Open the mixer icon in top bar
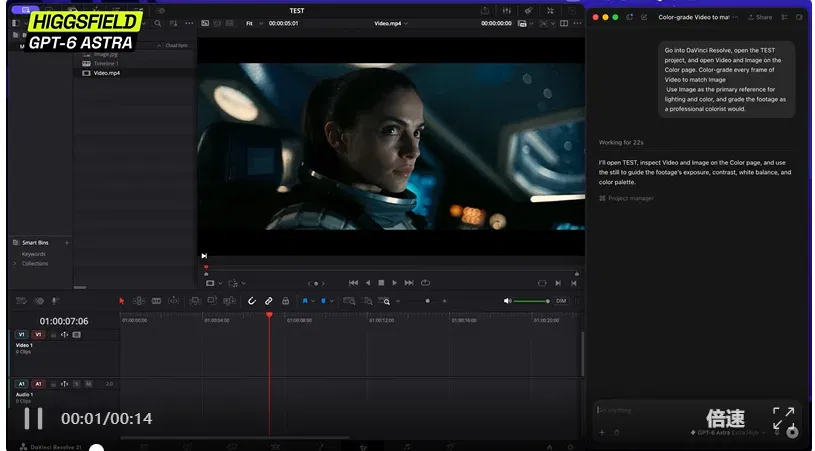This screenshot has width=815, height=451. pyautogui.click(x=506, y=10)
